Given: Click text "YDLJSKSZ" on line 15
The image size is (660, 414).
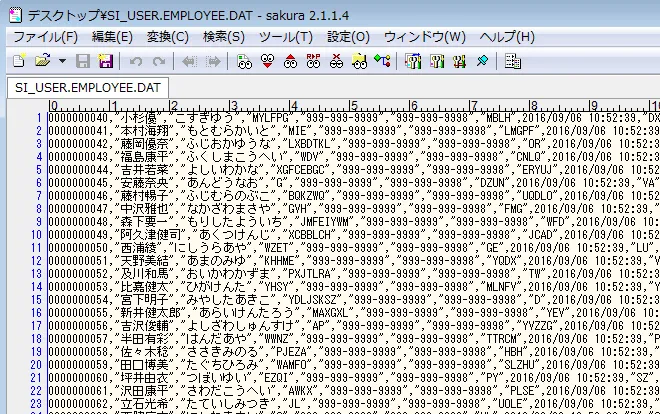Looking at the screenshot, I should (x=312, y=300).
